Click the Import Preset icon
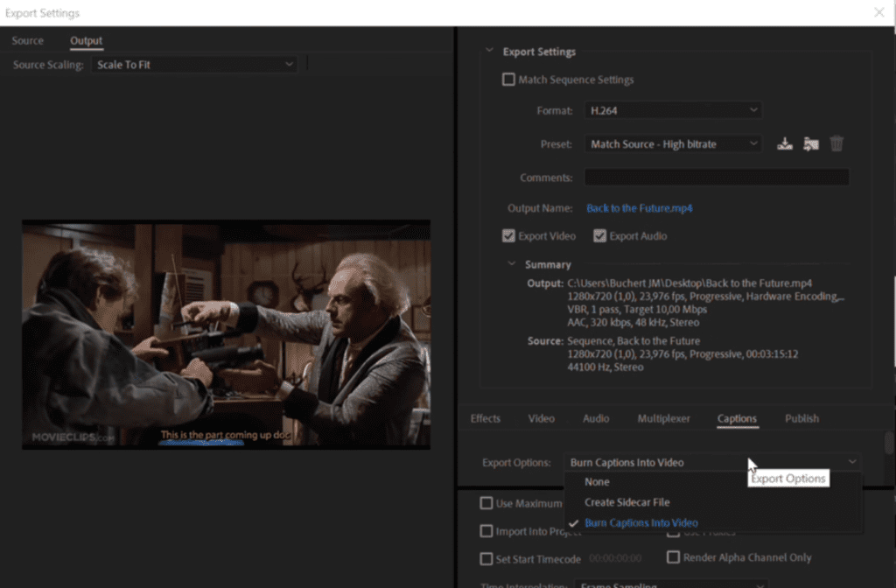896x588 pixels. [x=811, y=144]
